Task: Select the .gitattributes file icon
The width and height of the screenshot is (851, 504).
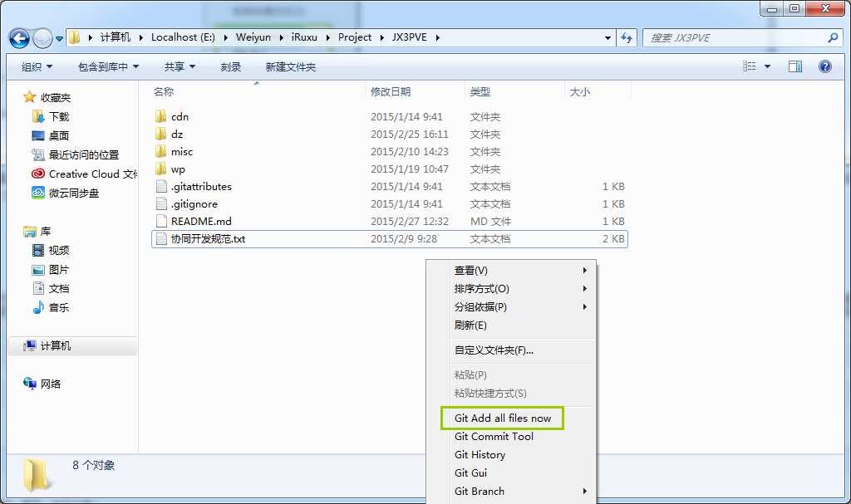Action: click(x=161, y=186)
